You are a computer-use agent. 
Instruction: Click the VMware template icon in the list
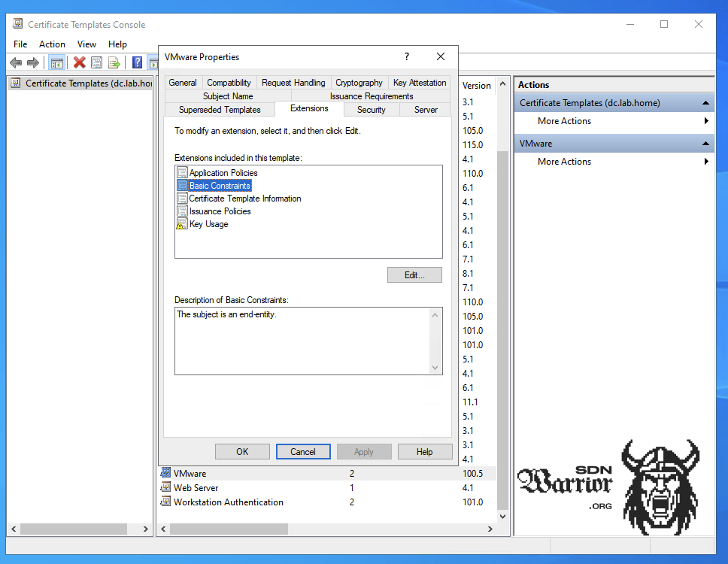coord(166,473)
